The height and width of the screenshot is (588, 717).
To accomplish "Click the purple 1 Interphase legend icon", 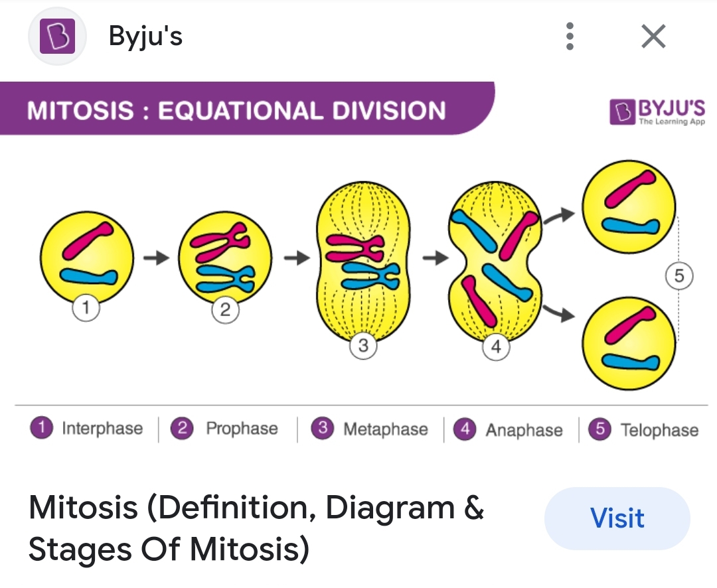I will point(41,429).
